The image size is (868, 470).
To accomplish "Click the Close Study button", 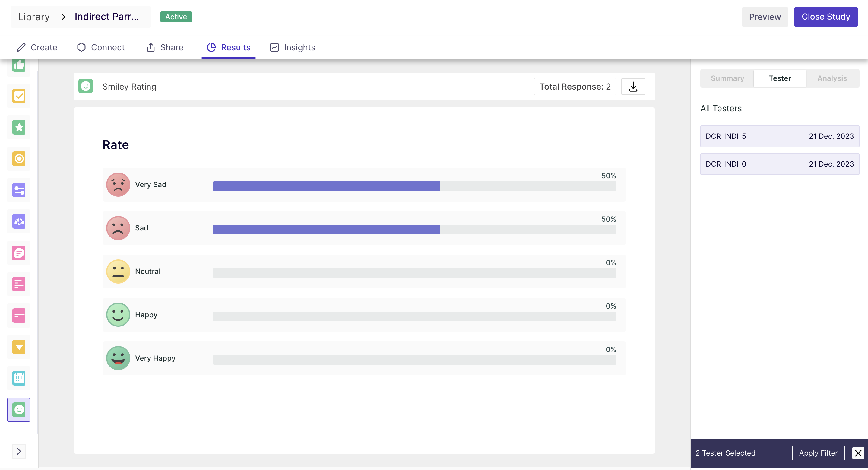I will point(826,17).
